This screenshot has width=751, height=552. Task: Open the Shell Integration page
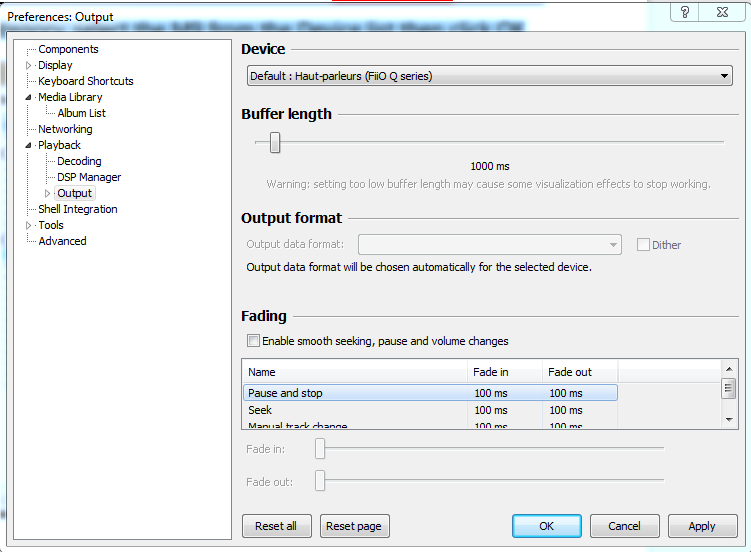(78, 209)
